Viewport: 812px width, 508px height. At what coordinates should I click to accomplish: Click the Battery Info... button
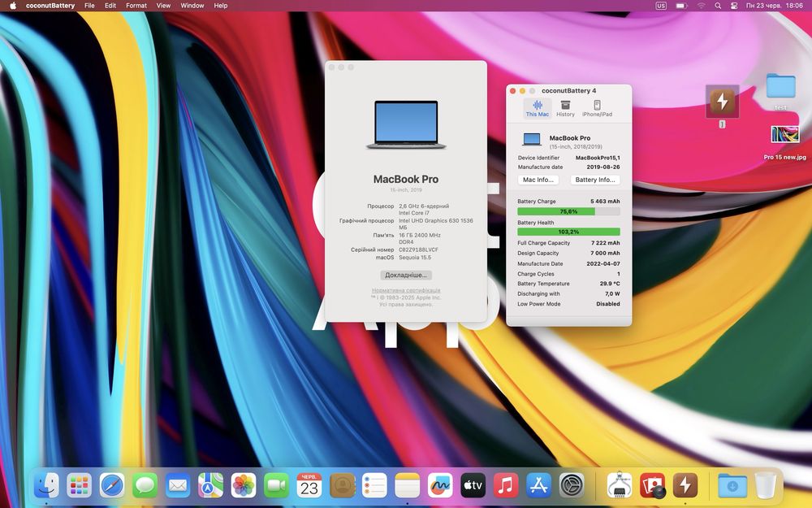point(595,180)
